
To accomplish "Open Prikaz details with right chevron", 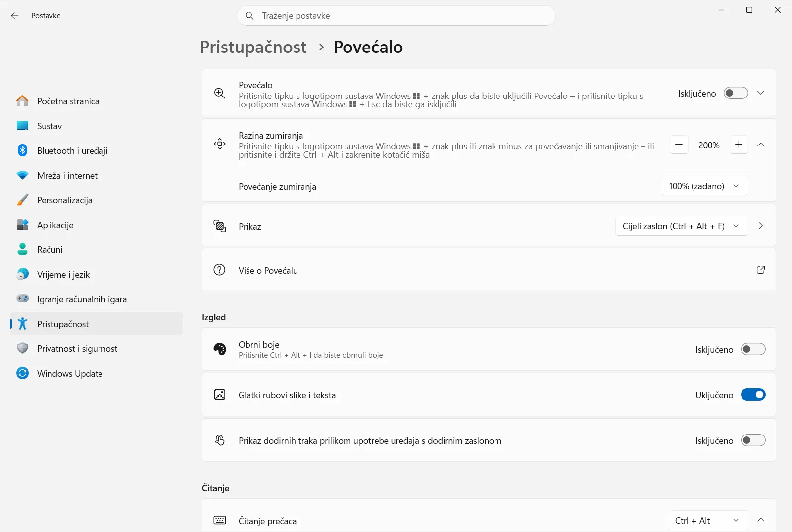I will (761, 226).
